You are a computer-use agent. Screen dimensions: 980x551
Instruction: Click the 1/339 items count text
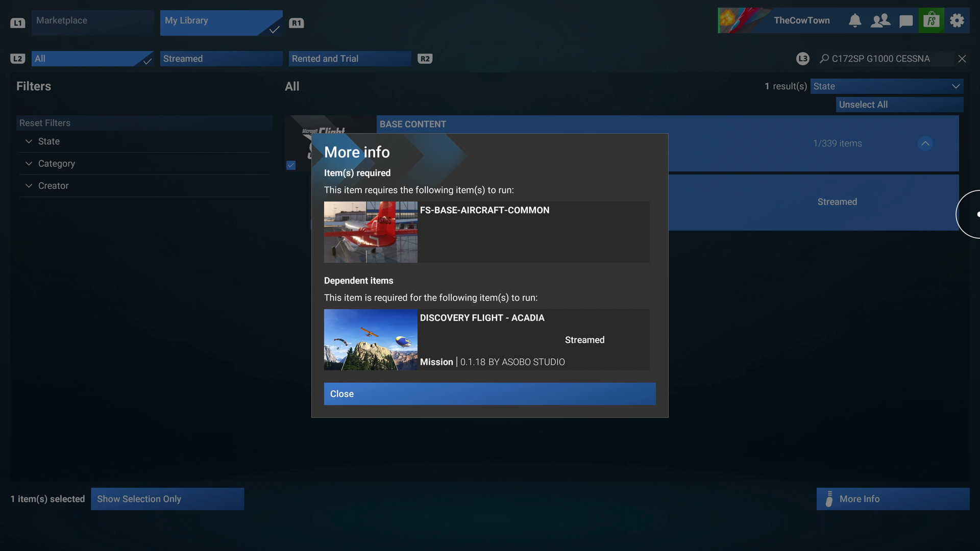click(837, 143)
